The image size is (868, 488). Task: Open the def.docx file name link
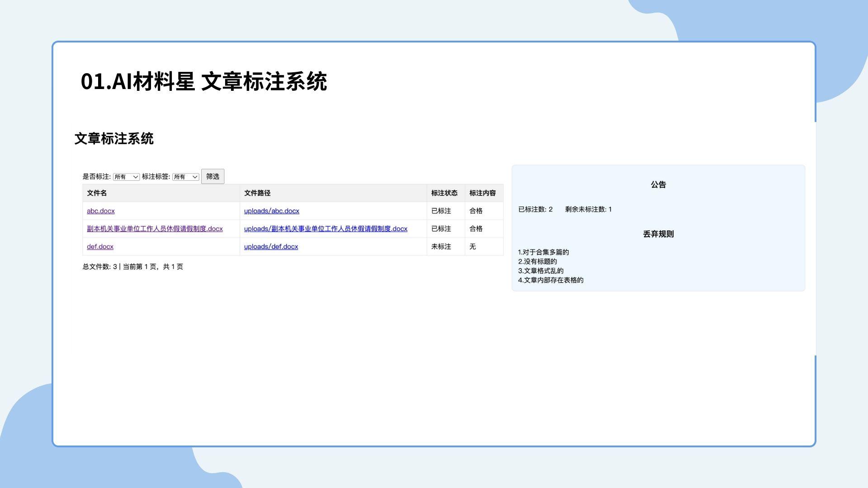[100, 247]
